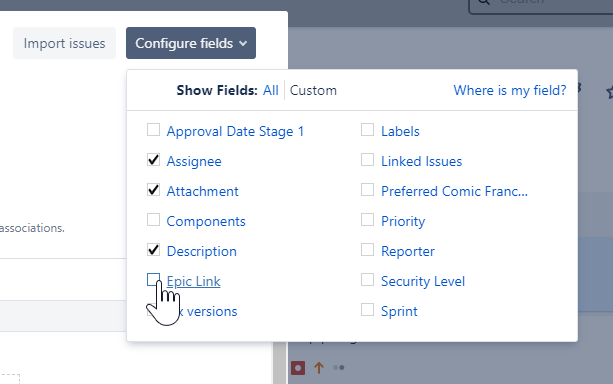The width and height of the screenshot is (613, 384).
Task: Click the Search input field
Action: (541, 6)
